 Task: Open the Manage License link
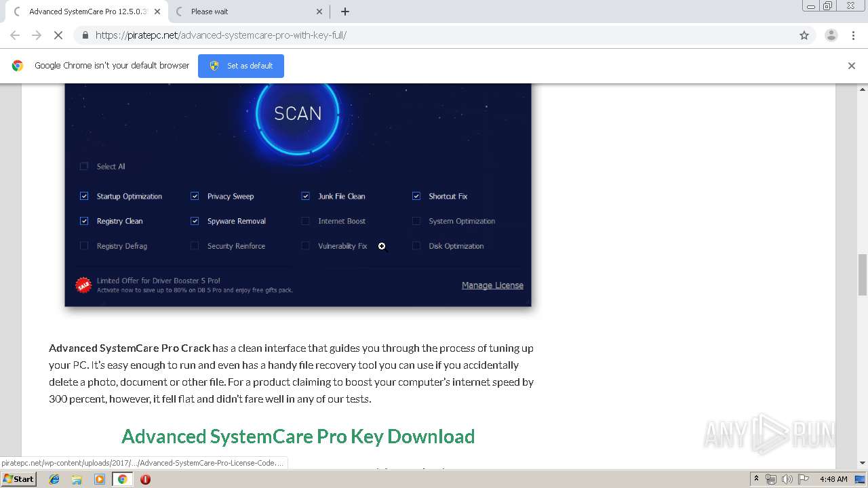click(492, 285)
